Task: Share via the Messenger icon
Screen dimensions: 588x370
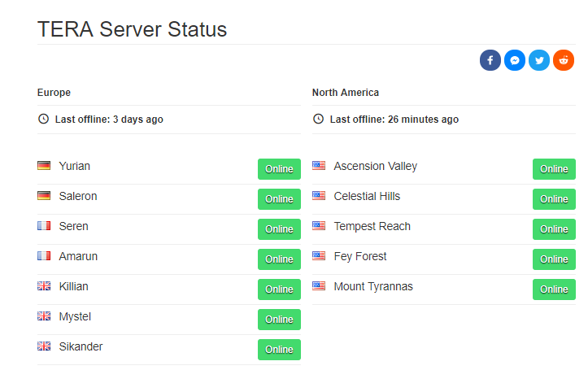Action: coord(515,60)
